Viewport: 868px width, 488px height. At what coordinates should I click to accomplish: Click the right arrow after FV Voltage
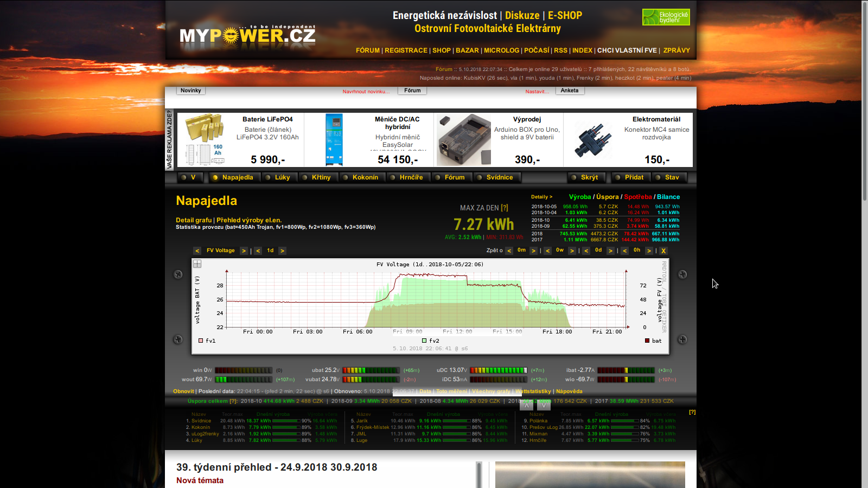(244, 251)
